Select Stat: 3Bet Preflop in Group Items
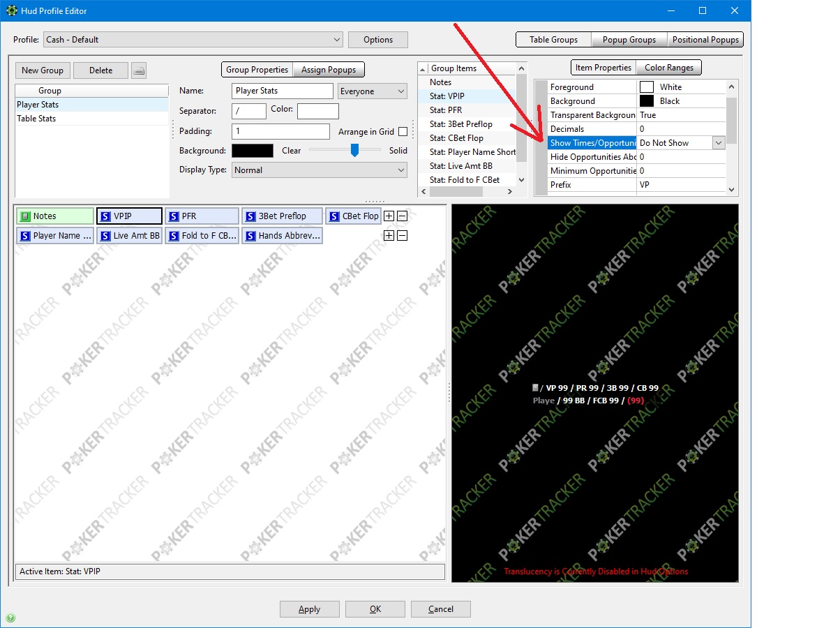The height and width of the screenshot is (628, 840). pos(467,124)
